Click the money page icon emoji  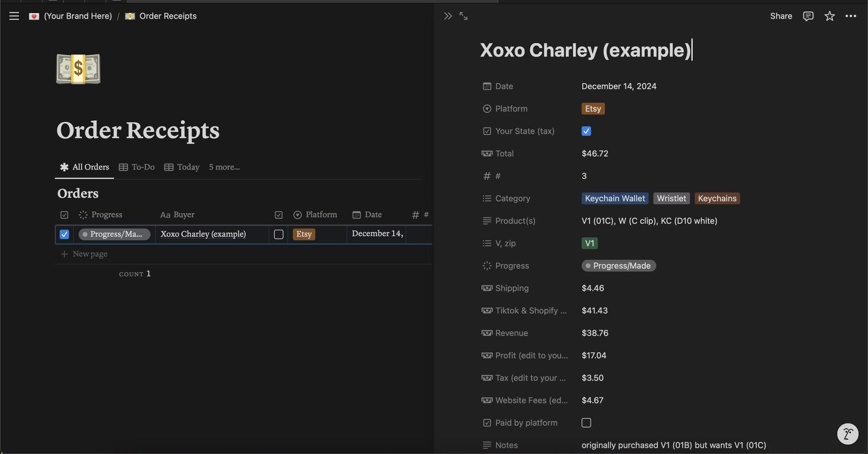click(x=78, y=69)
